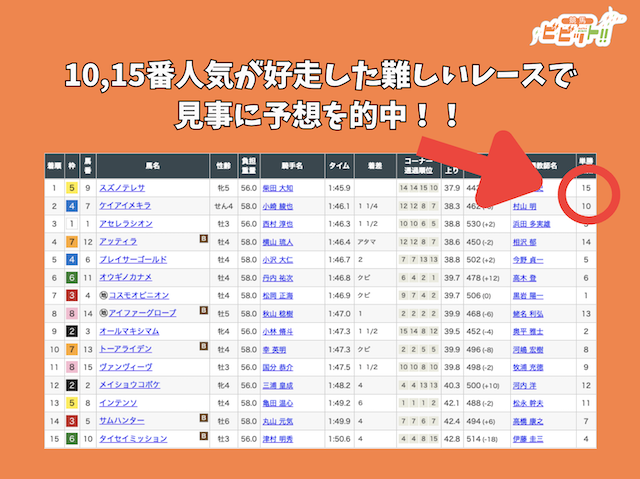Click the white frame 1 badge in アセレラシオン row

pyautogui.click(x=72, y=224)
